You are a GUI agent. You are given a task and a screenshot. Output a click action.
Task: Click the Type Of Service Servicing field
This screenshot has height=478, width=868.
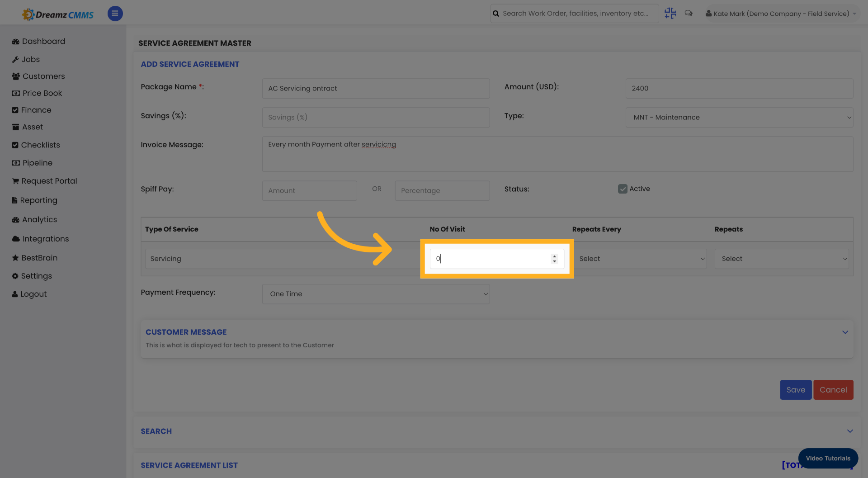click(x=283, y=259)
